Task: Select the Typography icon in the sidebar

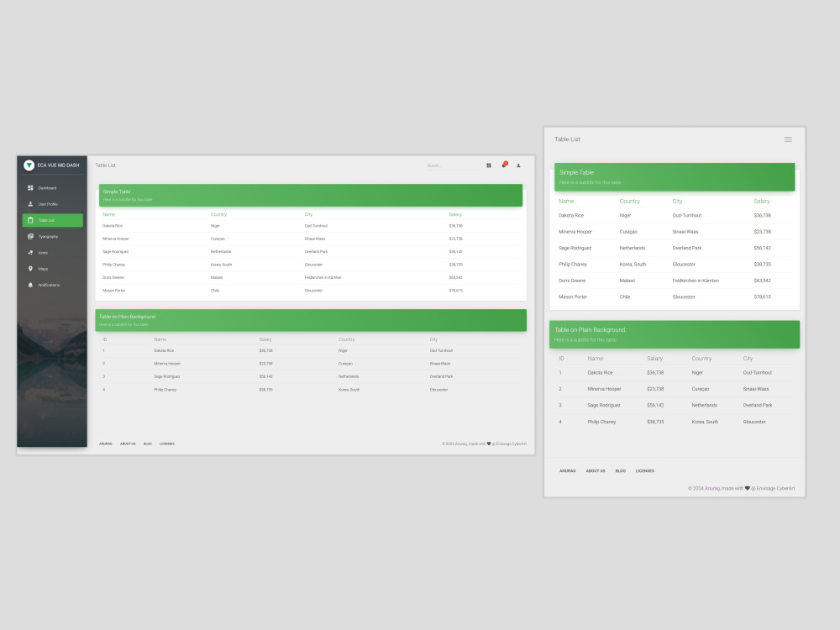Action: pos(30,236)
